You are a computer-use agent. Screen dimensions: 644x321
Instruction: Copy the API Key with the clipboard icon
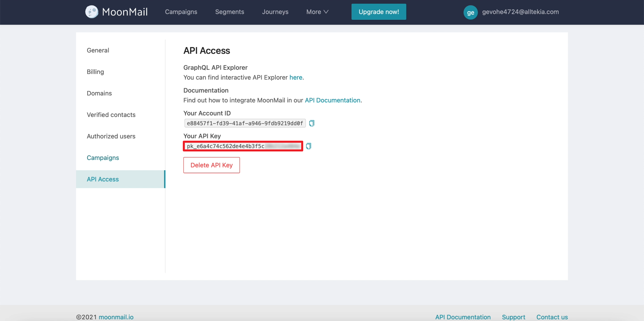(x=309, y=146)
